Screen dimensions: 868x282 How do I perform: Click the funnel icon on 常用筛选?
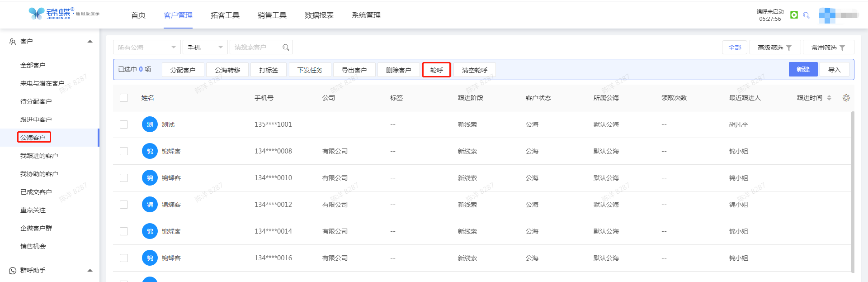coord(842,48)
